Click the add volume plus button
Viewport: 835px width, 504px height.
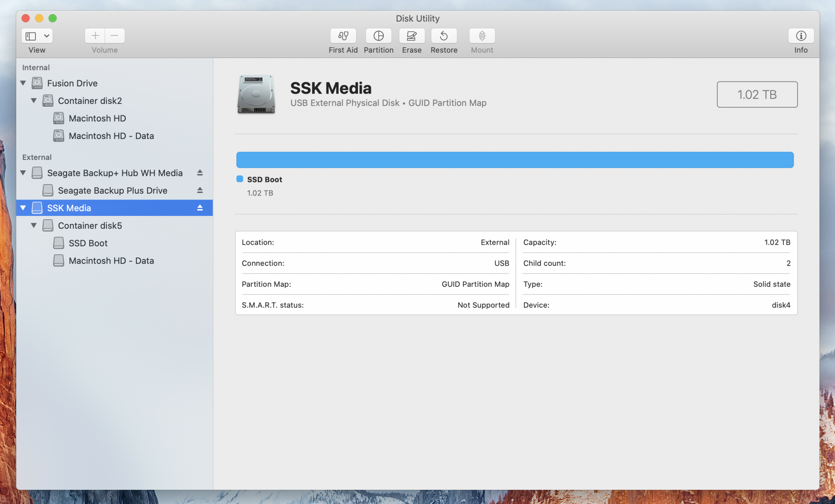point(95,36)
